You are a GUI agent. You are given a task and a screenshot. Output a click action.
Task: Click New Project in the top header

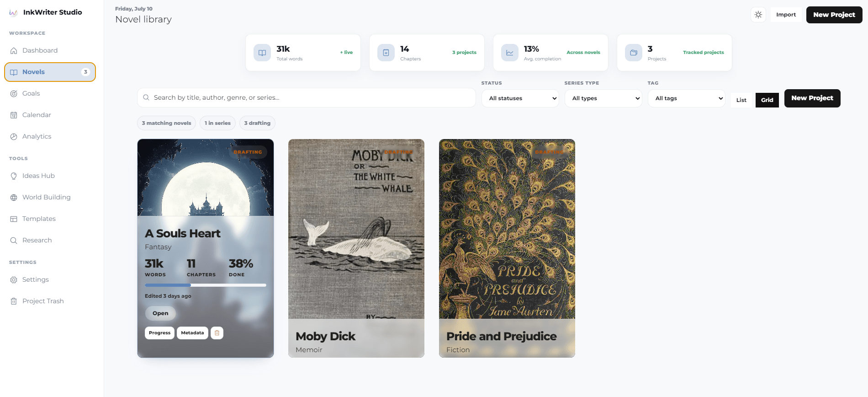(x=834, y=15)
